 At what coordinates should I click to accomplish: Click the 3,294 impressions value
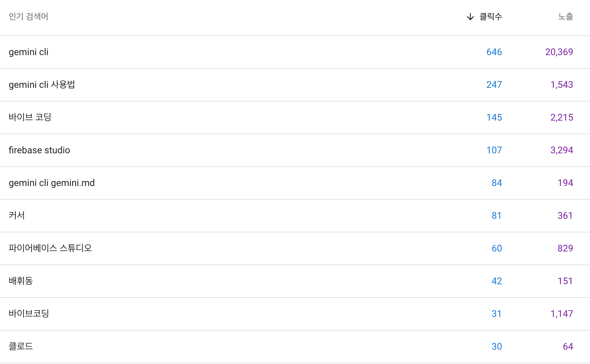pos(562,150)
